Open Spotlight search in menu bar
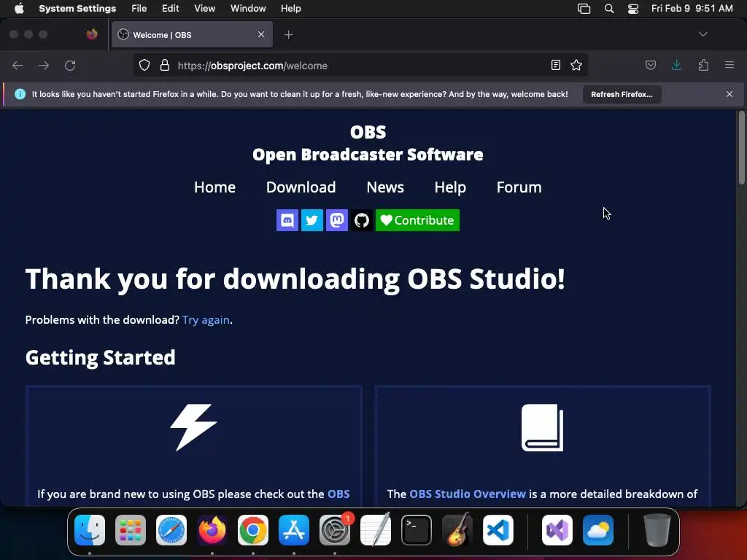This screenshot has width=747, height=560. pos(609,9)
